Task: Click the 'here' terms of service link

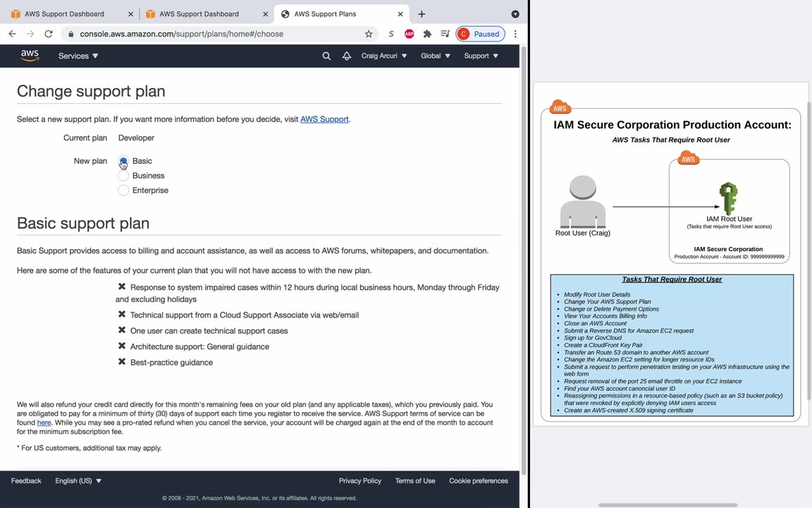Action: tap(44, 423)
